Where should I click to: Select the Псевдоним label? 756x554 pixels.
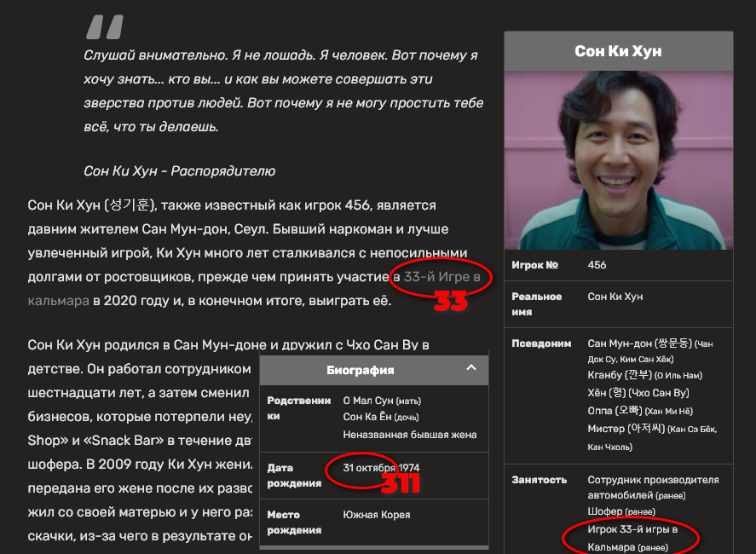click(541, 343)
